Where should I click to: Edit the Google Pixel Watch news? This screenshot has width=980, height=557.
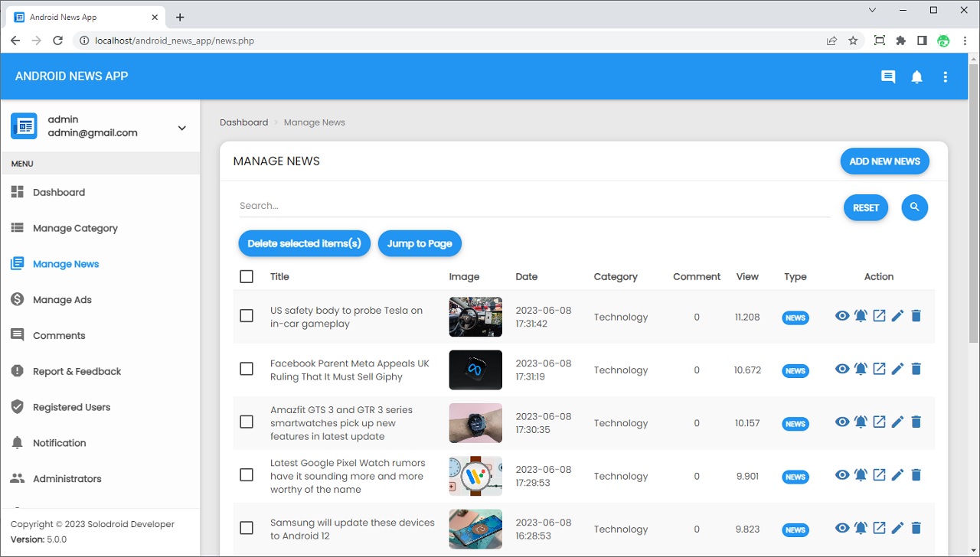coord(897,475)
